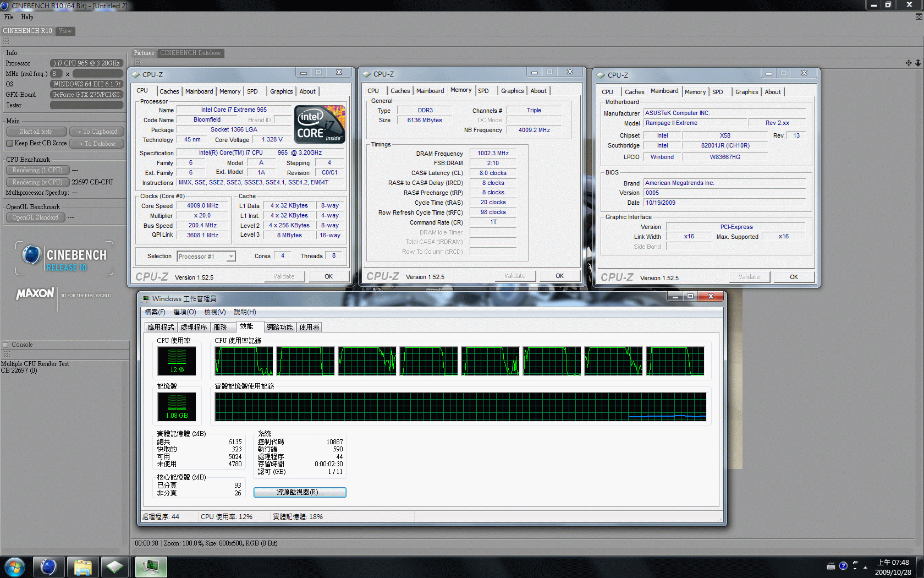The height and width of the screenshot is (578, 924).
Task: Toggle Keep Best CB Score checkbox
Action: pos(9,143)
